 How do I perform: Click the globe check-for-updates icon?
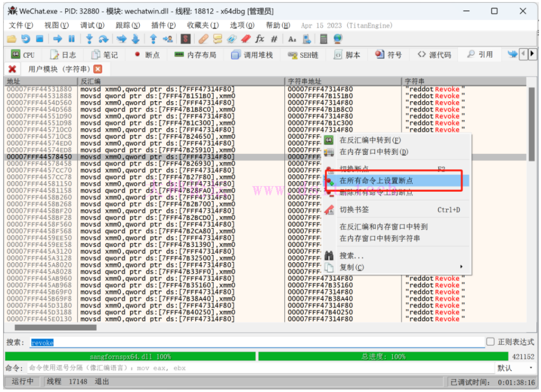pos(338,39)
